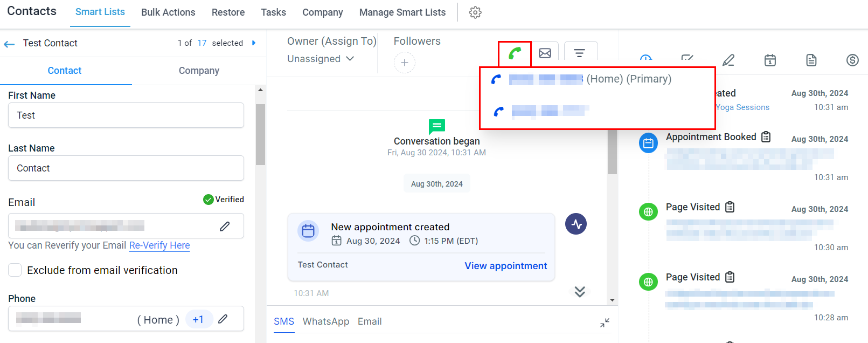Viewport: 868px width, 343px height.
Task: Click the 1:15 PM (EDT) time text
Action: (451, 241)
